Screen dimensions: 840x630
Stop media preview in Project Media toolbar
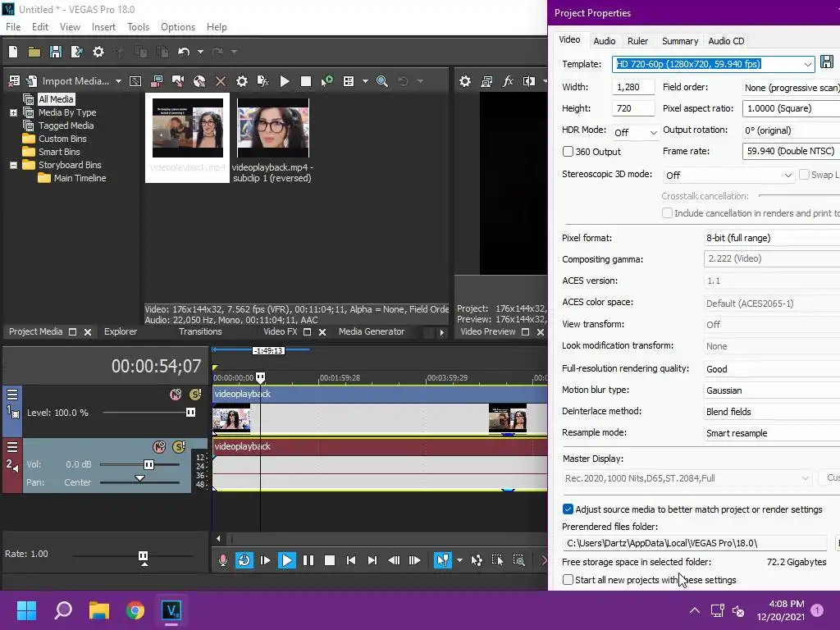pos(306,81)
